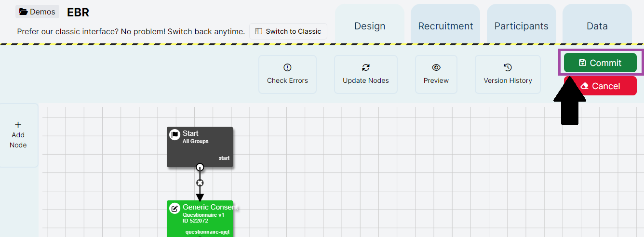The height and width of the screenshot is (237, 644).
Task: Click the flag icon on Start node
Action: click(x=175, y=135)
